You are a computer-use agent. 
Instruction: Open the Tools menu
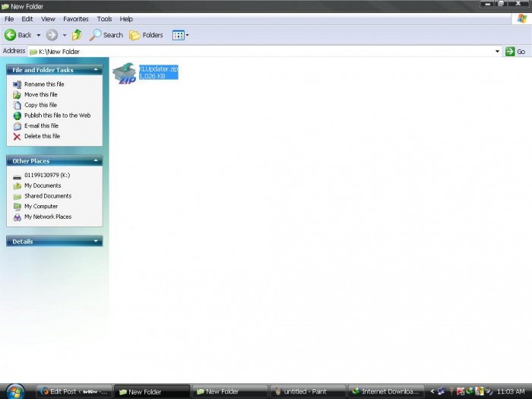click(x=104, y=19)
